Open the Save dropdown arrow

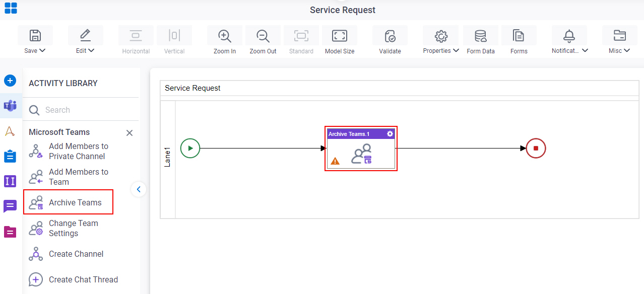(42, 50)
